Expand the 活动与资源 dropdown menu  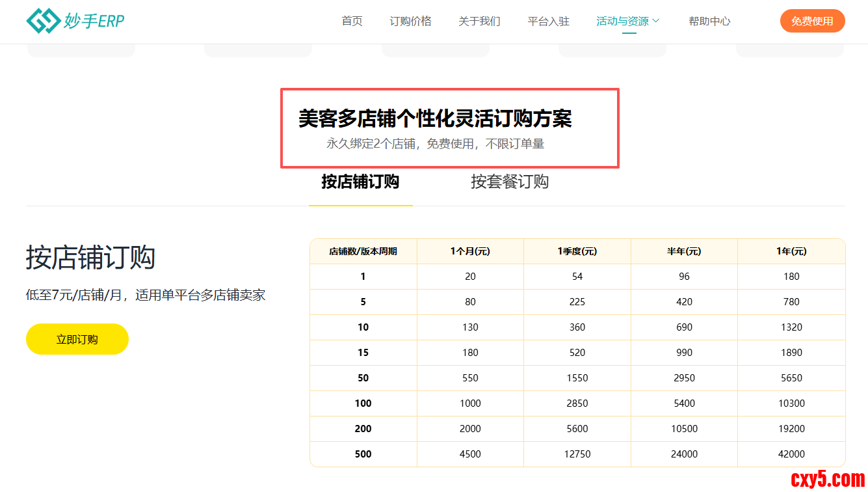pyautogui.click(x=622, y=21)
